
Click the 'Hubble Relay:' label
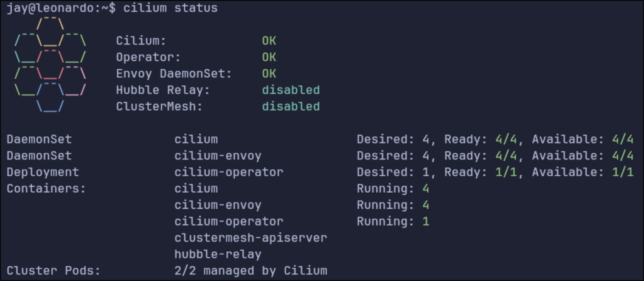163,90
